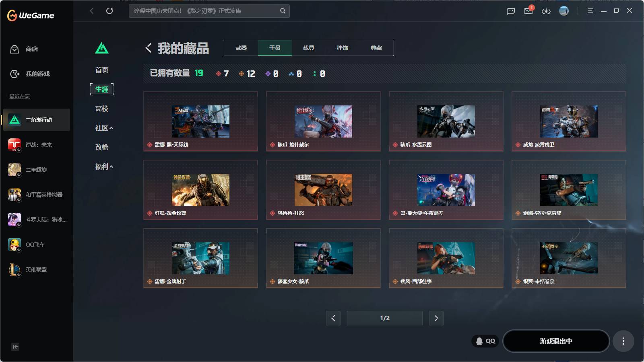The image size is (644, 362).
Task: Open the chat messages icon
Action: (x=511, y=11)
